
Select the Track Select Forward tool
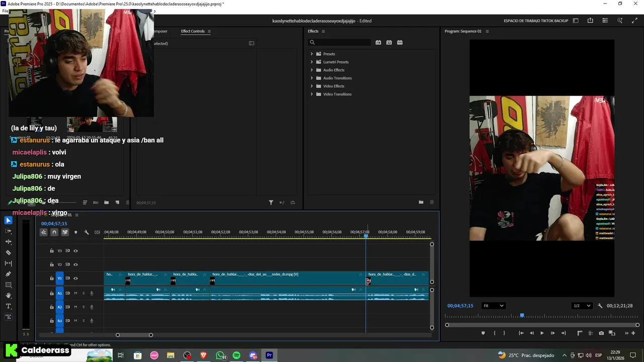point(8,231)
